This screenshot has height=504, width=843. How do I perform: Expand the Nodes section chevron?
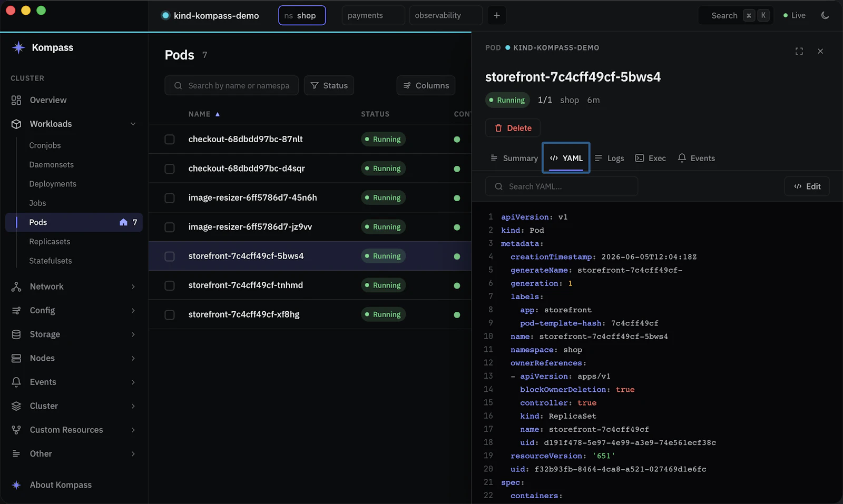tap(133, 358)
